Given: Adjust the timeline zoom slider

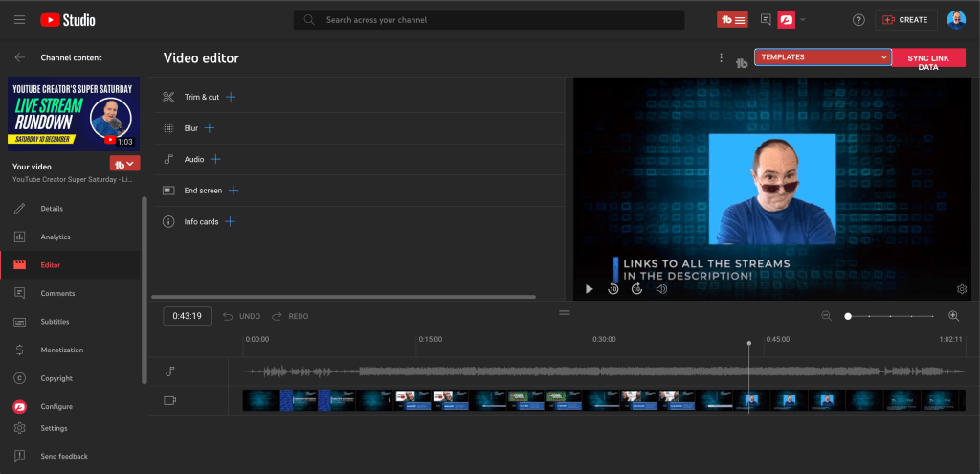Looking at the screenshot, I should [x=848, y=316].
